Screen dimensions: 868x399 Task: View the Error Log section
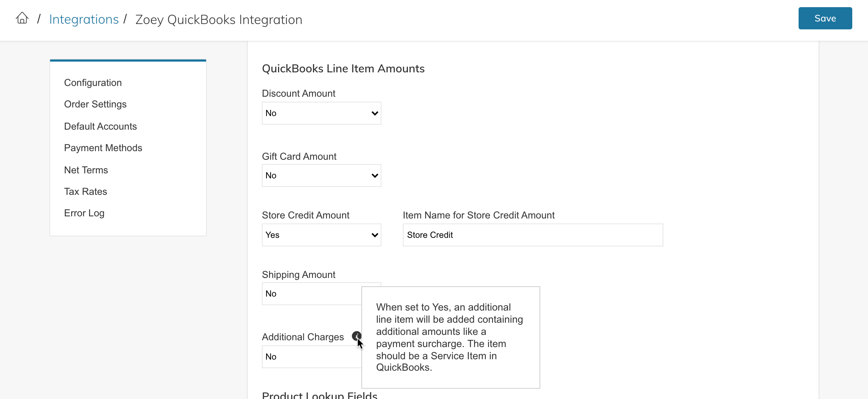[x=84, y=213]
